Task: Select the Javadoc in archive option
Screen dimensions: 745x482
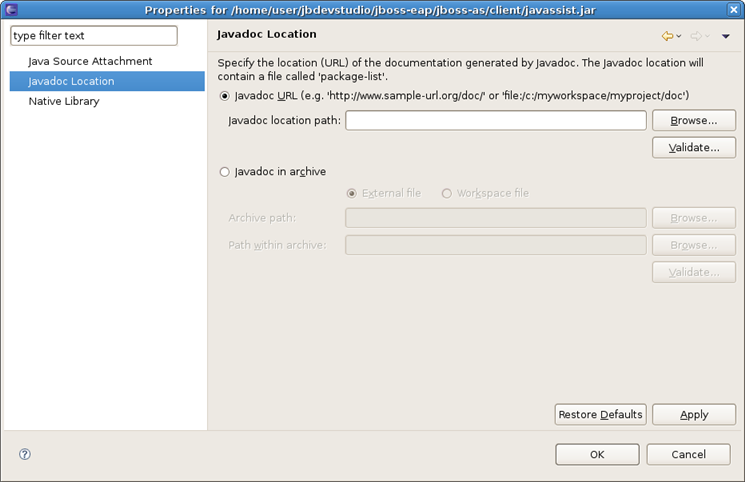Action: point(224,172)
